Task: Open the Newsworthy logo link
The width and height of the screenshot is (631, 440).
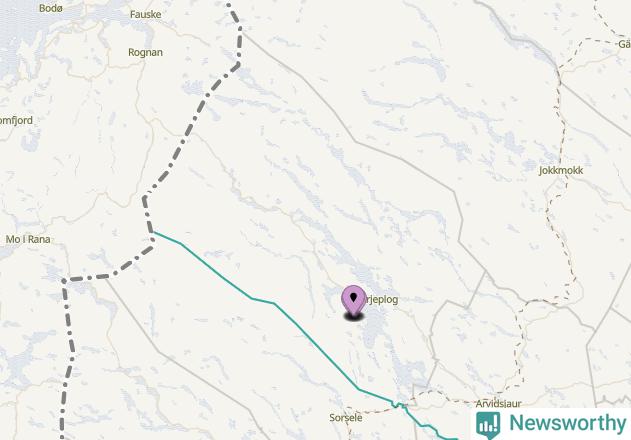Action: pyautogui.click(x=551, y=424)
